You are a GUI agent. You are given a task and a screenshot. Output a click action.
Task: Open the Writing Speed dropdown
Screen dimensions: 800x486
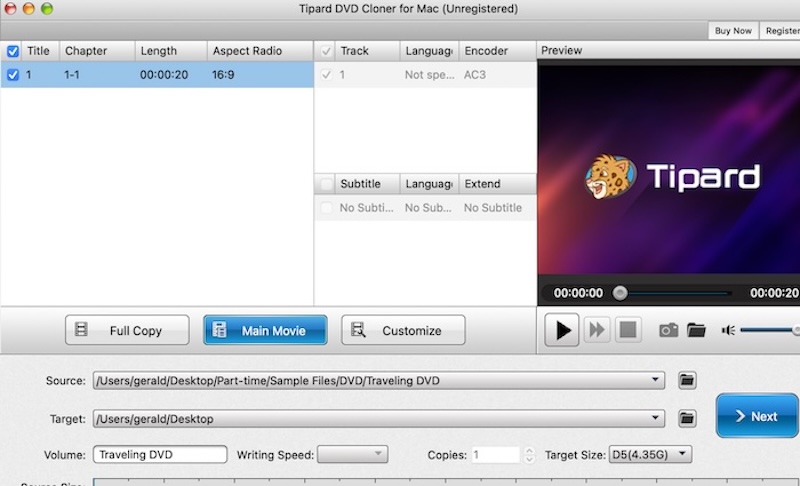(x=352, y=454)
